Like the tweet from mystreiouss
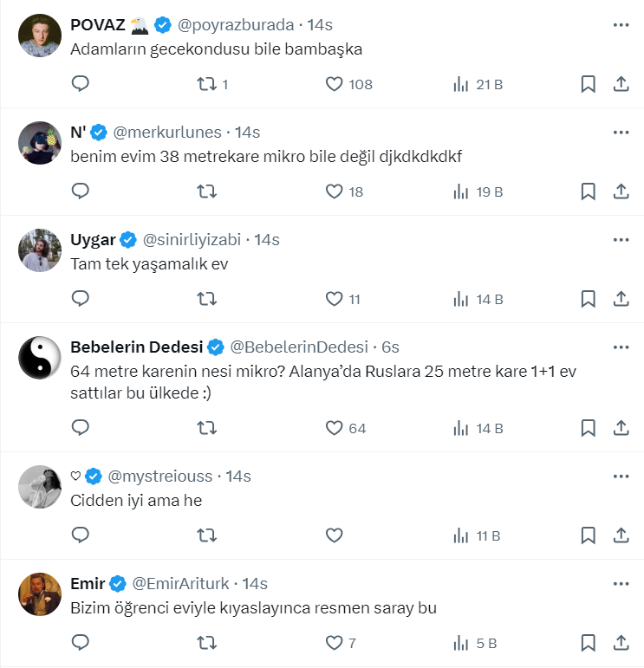Screen dimensions: 644x668 click(335, 535)
